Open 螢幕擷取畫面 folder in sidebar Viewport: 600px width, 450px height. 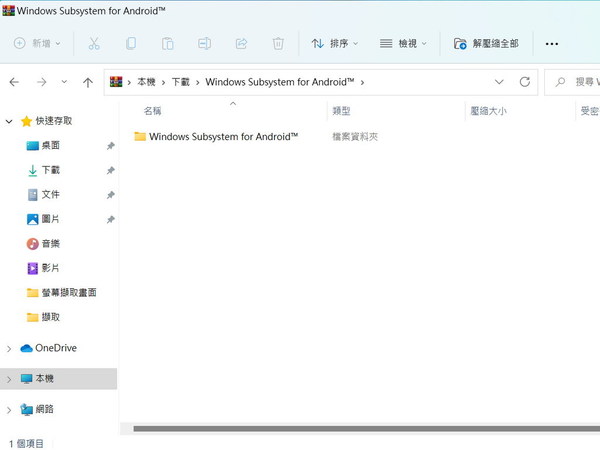tap(61, 293)
